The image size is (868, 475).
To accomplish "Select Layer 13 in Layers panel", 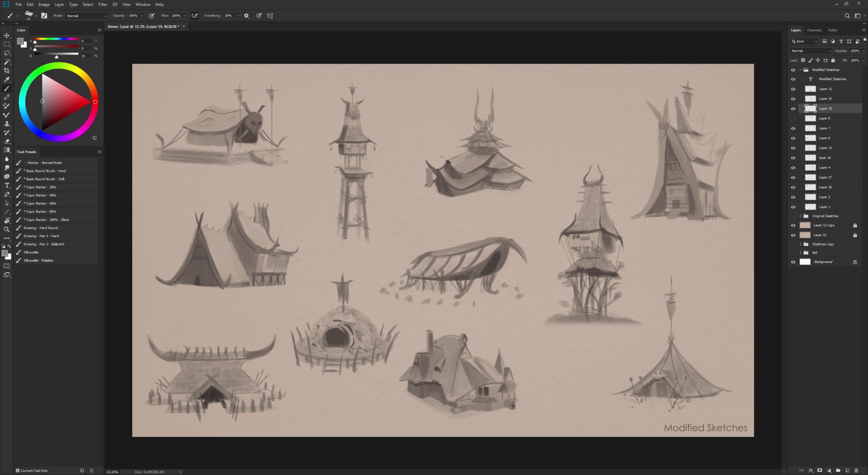I will (830, 148).
